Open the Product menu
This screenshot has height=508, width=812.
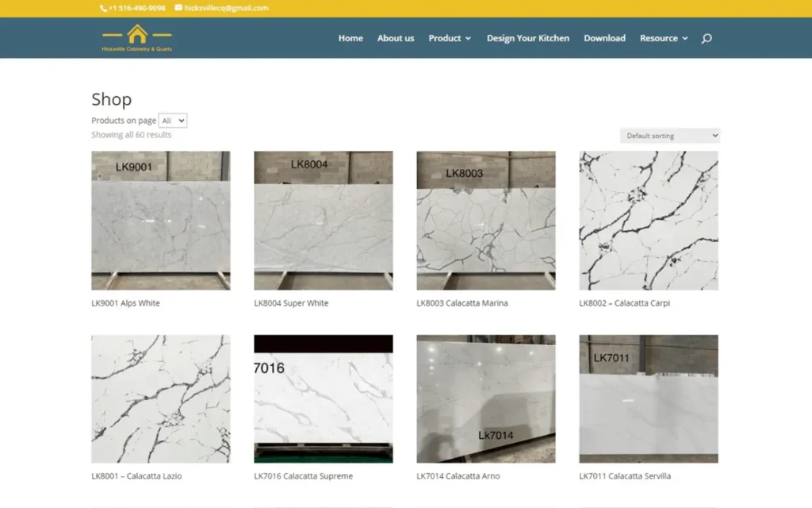coord(444,38)
